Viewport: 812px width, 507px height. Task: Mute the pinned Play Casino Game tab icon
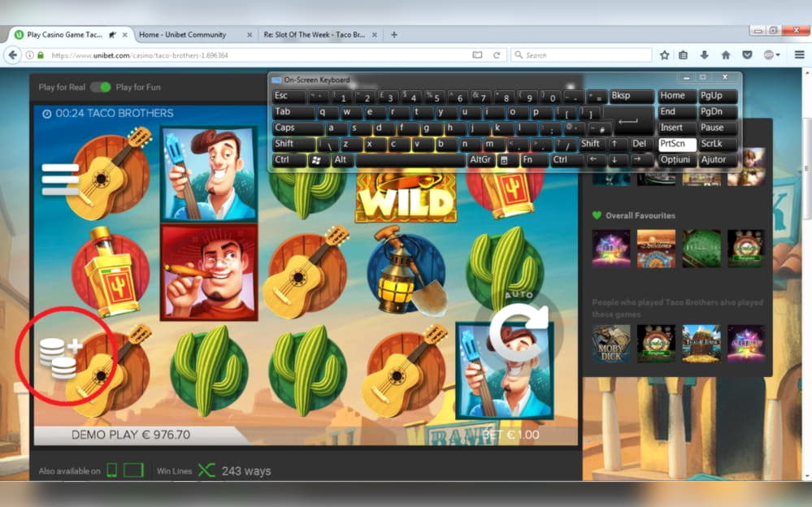coord(112,35)
